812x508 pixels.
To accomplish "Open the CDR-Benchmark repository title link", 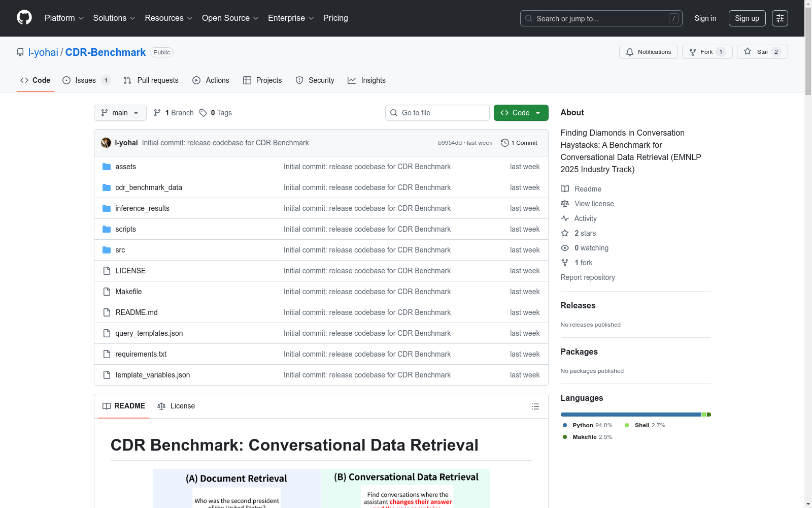I will click(x=106, y=52).
